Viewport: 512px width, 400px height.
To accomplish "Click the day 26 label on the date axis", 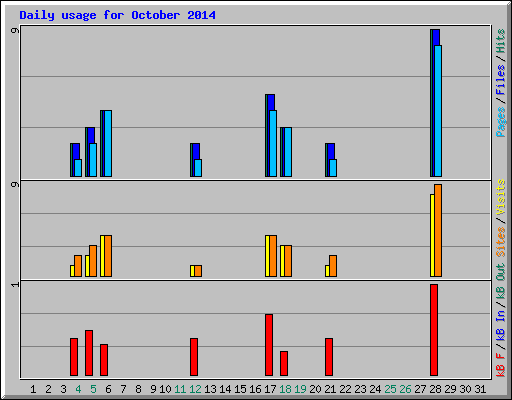I will 405,389.
